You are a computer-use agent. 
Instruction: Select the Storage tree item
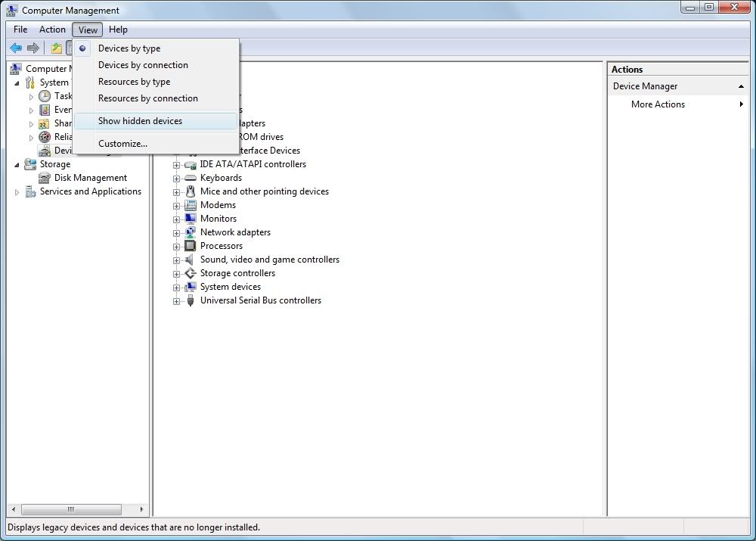pyautogui.click(x=55, y=164)
